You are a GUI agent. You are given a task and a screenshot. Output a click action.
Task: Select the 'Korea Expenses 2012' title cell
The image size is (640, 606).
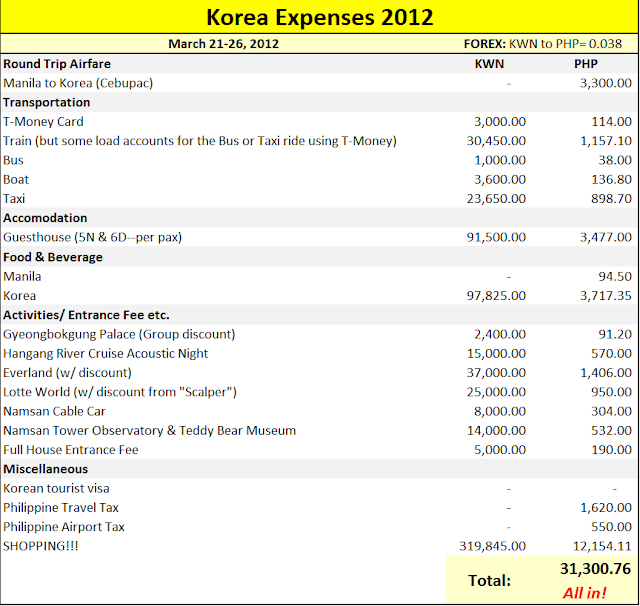pyautogui.click(x=320, y=17)
